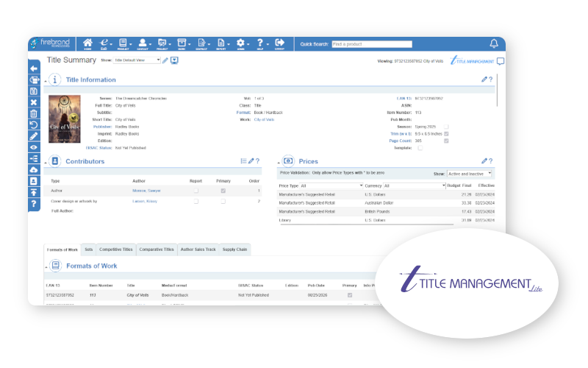This screenshot has width=588, height=368.
Task: Toggle Primary checkbox in Formats of Work row
Action: click(x=350, y=295)
